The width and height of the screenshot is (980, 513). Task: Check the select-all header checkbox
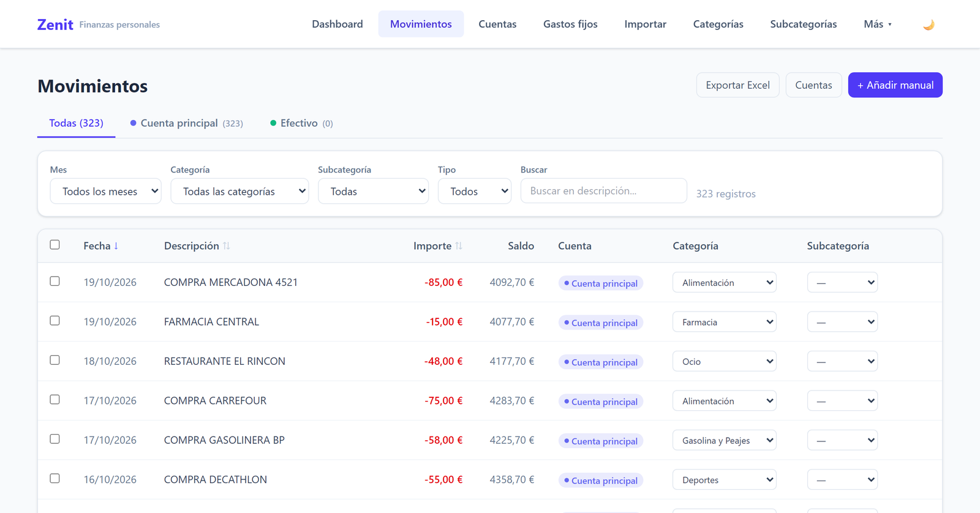point(55,245)
